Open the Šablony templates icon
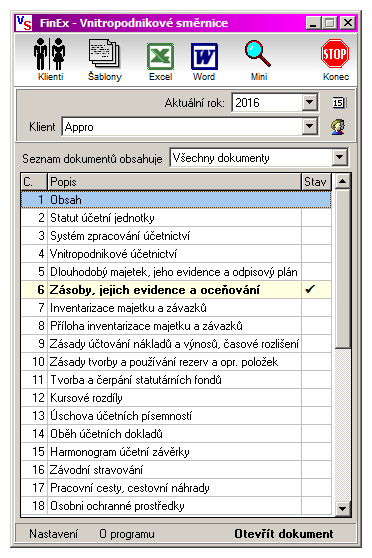 tap(105, 59)
